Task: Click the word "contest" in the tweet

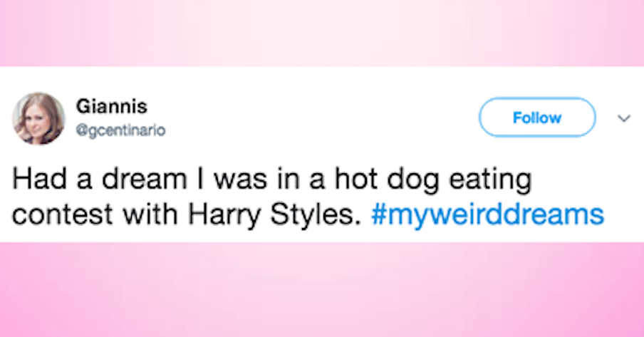Action: point(56,214)
